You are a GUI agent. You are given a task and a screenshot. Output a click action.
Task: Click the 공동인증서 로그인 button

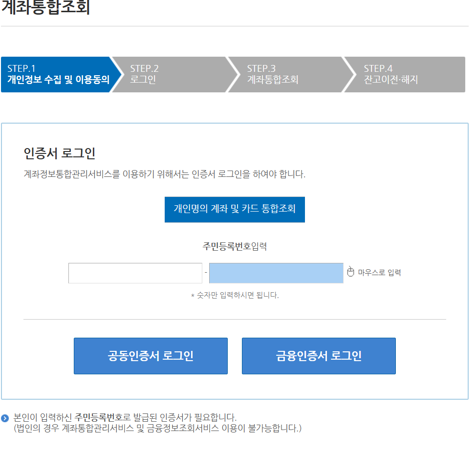[x=151, y=356]
